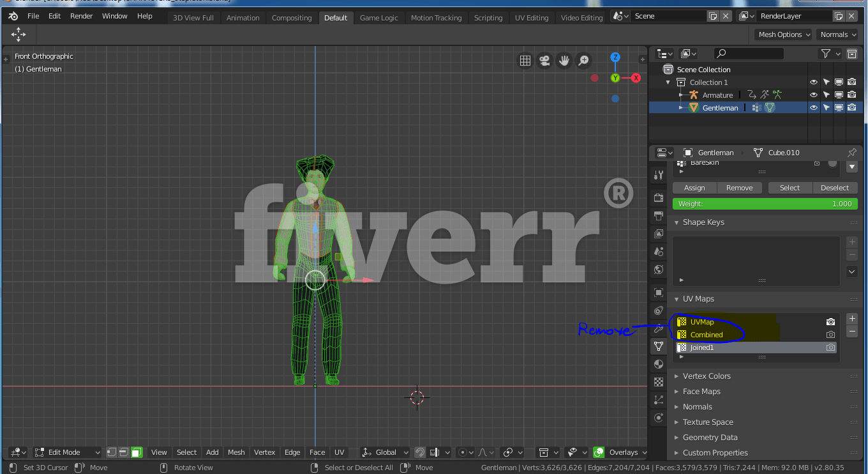Switch to Animation workspace tab
The height and width of the screenshot is (474, 868).
click(243, 18)
